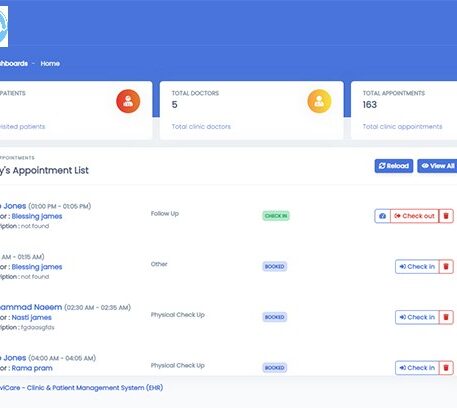Viewport: 457px width, 408px height.
Task: Open the Dashboards breadcrumb item
Action: point(14,63)
